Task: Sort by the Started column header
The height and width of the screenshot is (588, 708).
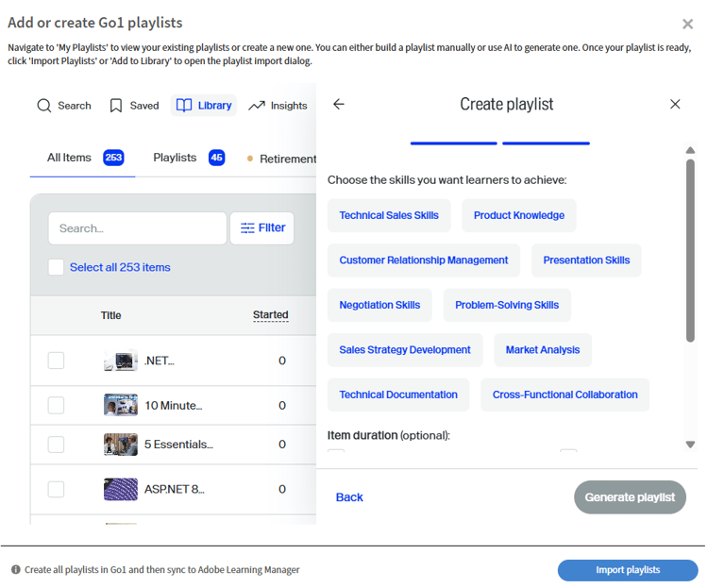Action: (270, 315)
